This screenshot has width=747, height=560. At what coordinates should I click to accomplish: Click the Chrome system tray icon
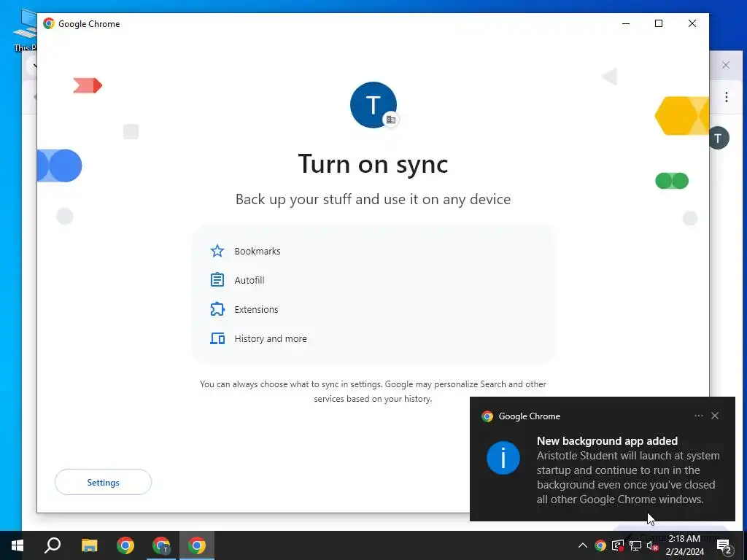600,545
